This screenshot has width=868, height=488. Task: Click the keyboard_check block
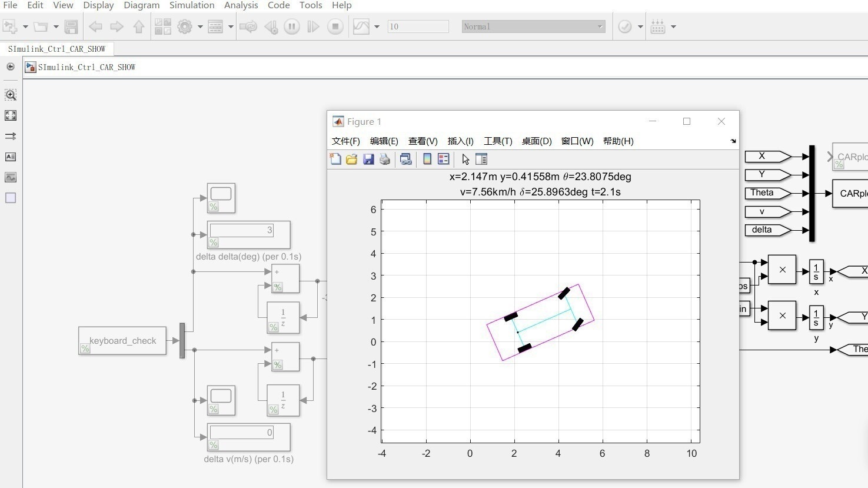(122, 341)
